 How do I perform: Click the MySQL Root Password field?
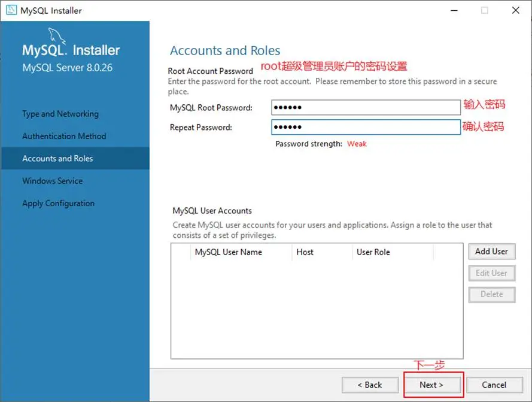pyautogui.click(x=366, y=108)
